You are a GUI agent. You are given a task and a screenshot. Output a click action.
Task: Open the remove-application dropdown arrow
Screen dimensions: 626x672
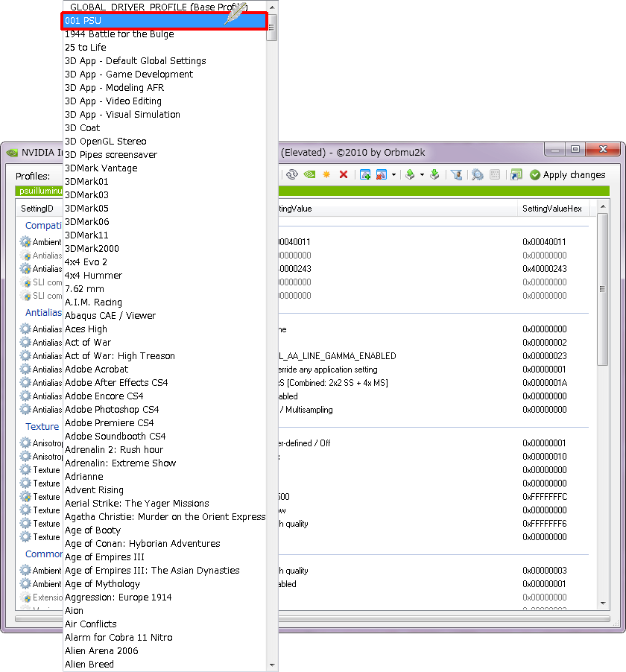pyautogui.click(x=393, y=175)
